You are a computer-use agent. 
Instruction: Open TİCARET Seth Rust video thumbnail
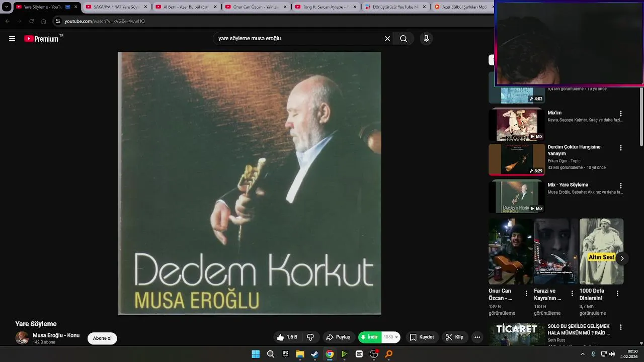coord(517,334)
